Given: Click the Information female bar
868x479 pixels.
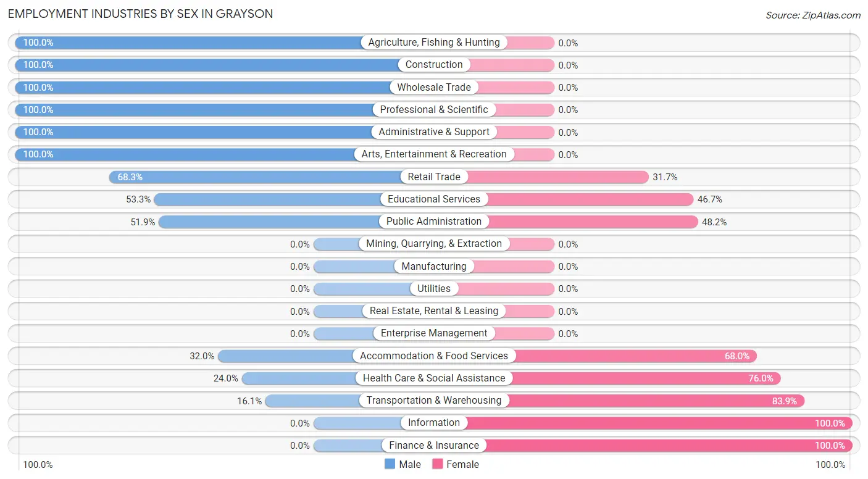Looking at the screenshot, I should 643,423.
